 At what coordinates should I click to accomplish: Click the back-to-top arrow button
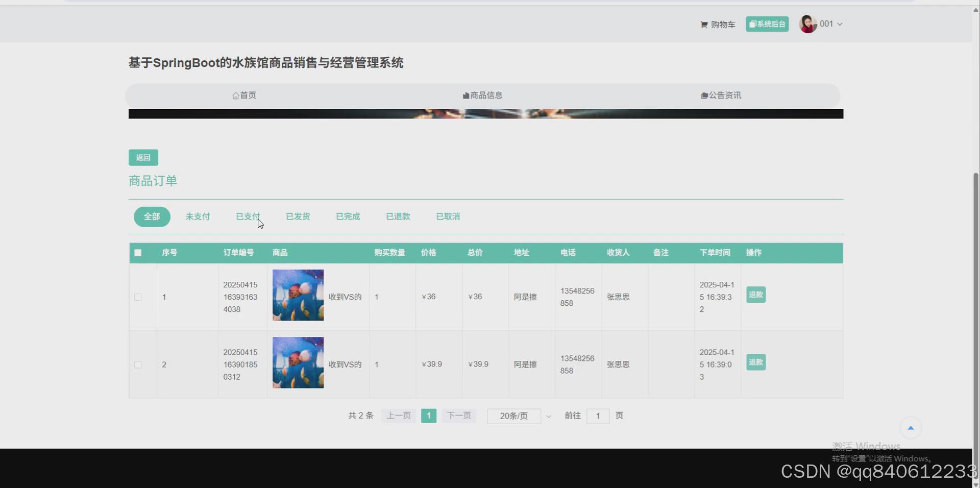click(x=911, y=428)
